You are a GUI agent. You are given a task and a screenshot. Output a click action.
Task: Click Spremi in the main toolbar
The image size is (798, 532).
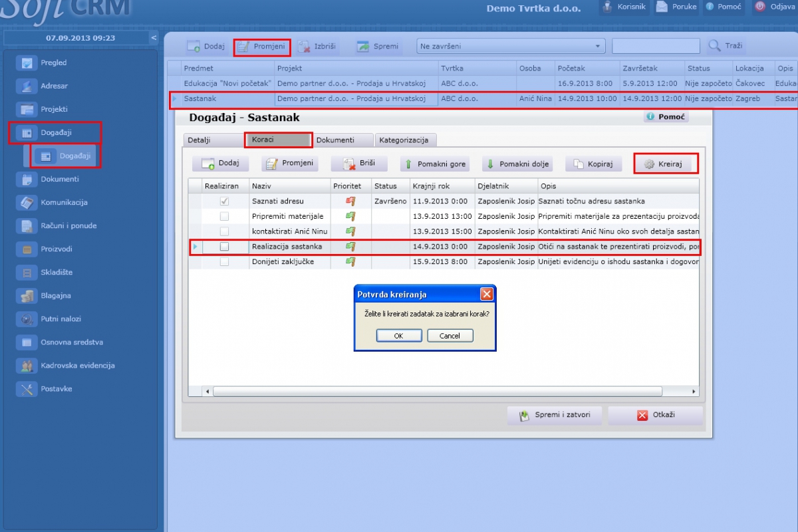[378, 47]
